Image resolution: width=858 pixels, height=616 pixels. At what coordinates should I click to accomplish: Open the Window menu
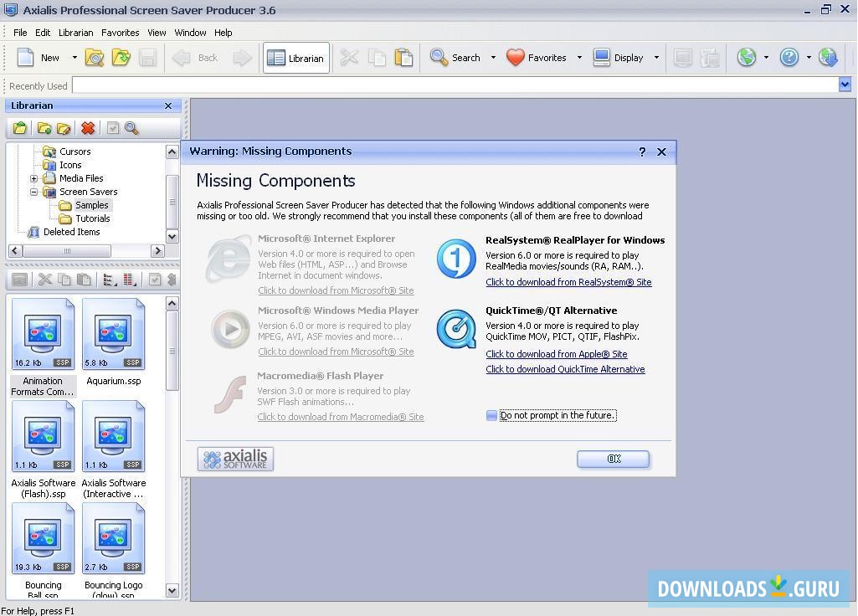click(x=190, y=33)
